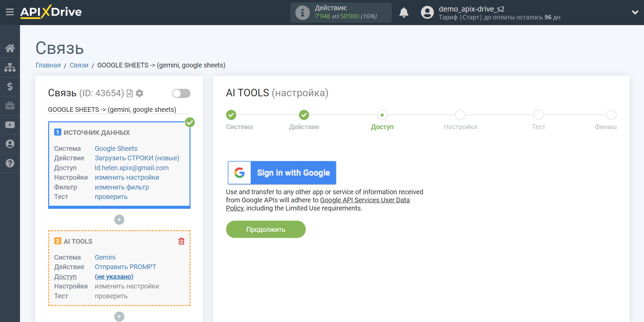
Task: Open billing dollar icon in sidebar
Action: click(10, 86)
